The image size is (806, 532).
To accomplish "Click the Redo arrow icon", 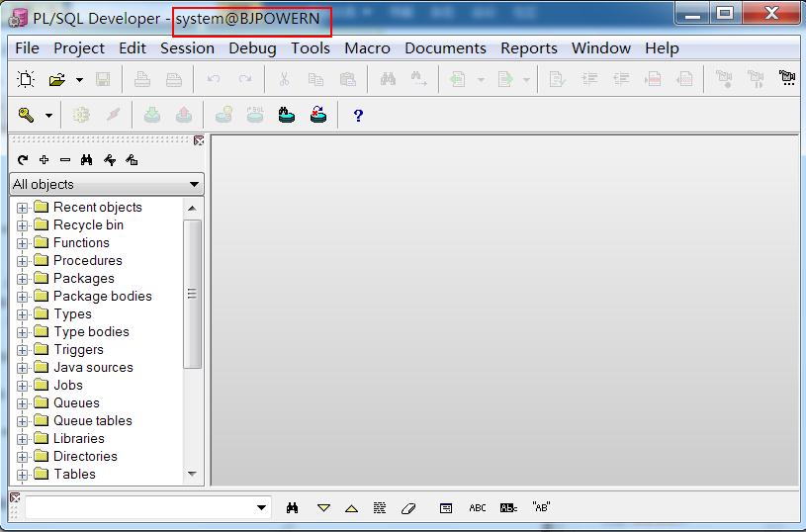I will click(x=245, y=79).
